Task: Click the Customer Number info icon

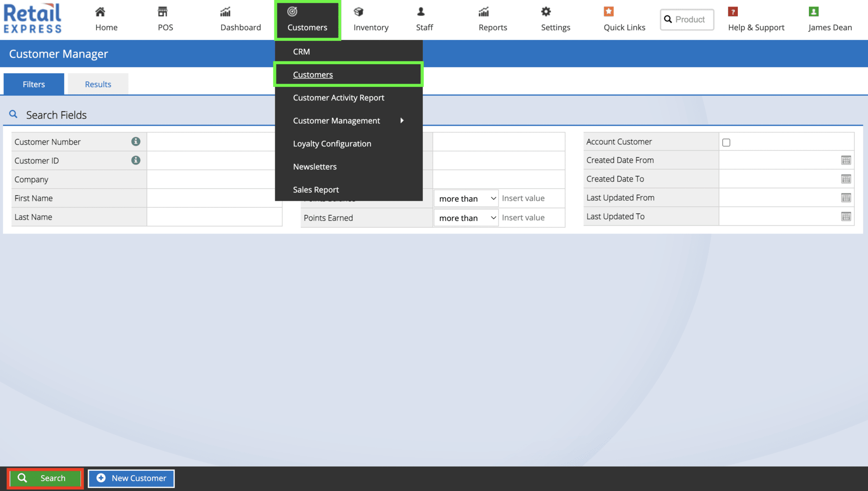Action: (x=136, y=141)
